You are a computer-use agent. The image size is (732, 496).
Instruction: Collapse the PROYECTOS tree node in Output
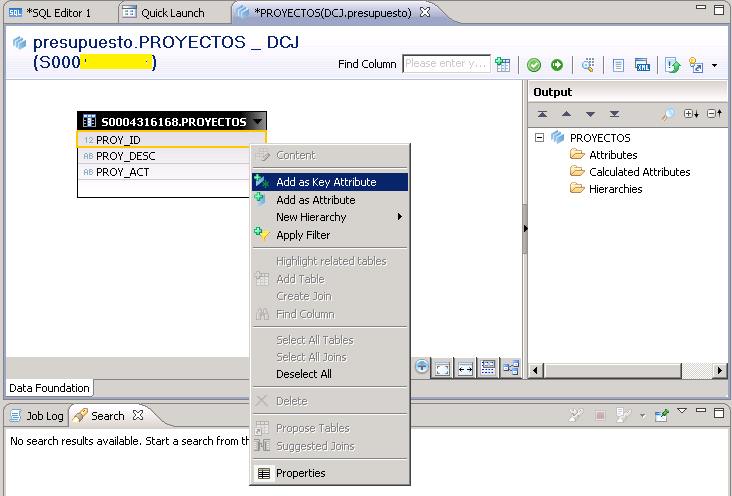tap(540, 138)
